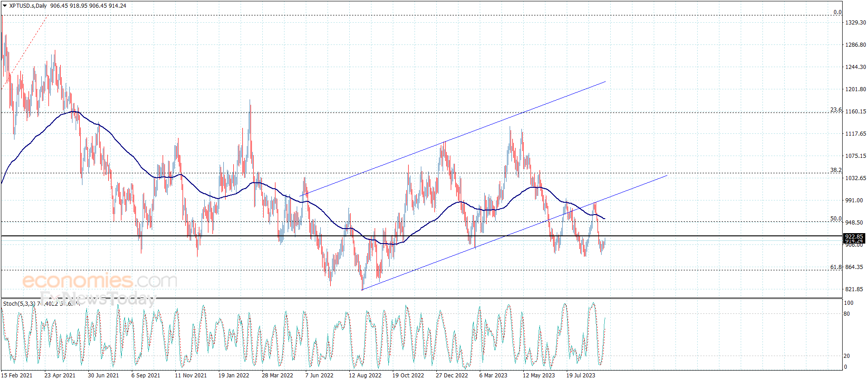The width and height of the screenshot is (868, 381).
Task: Click the Stoch(5,3,3) indicator label
Action: (19, 304)
